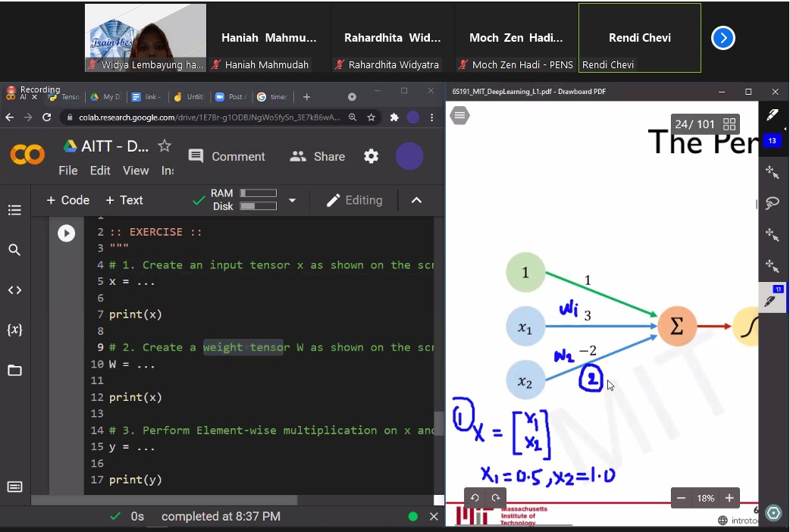Select the Drawboard pen tool at top
The width and height of the screenshot is (790, 532).
tap(773, 114)
